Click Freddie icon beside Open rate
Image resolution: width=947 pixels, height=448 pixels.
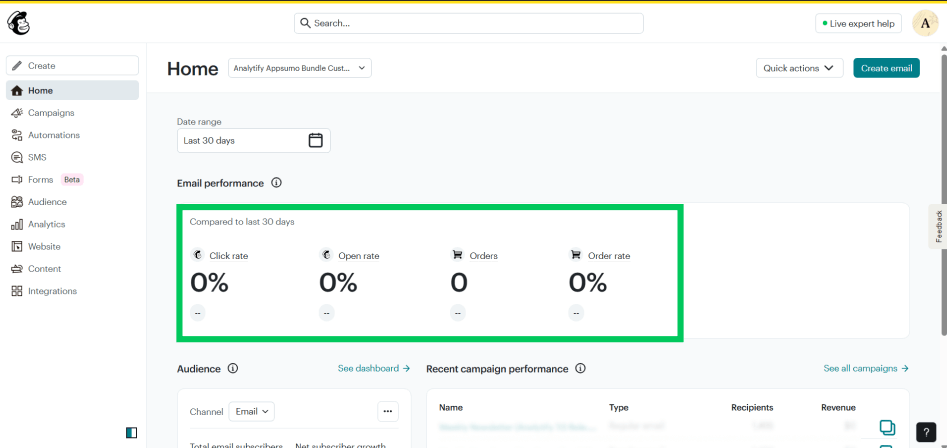(326, 255)
